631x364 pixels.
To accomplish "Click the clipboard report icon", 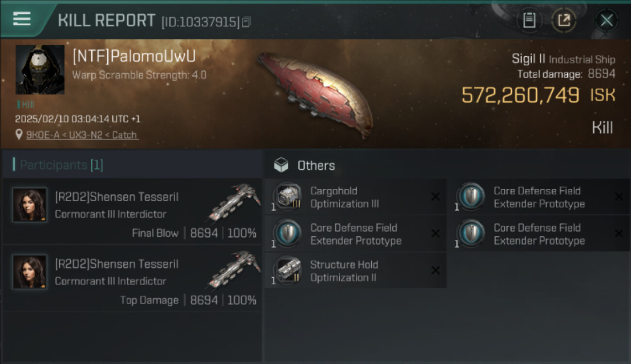I will click(x=529, y=20).
